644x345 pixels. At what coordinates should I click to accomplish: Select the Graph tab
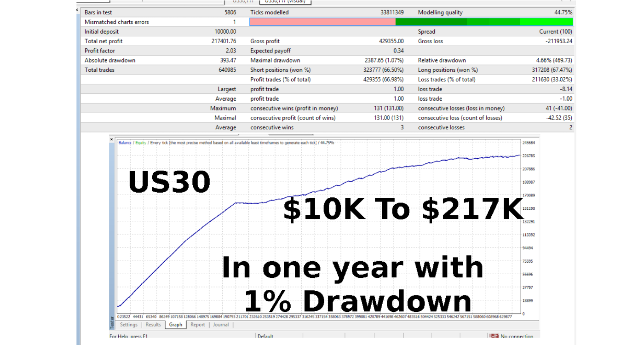click(176, 325)
